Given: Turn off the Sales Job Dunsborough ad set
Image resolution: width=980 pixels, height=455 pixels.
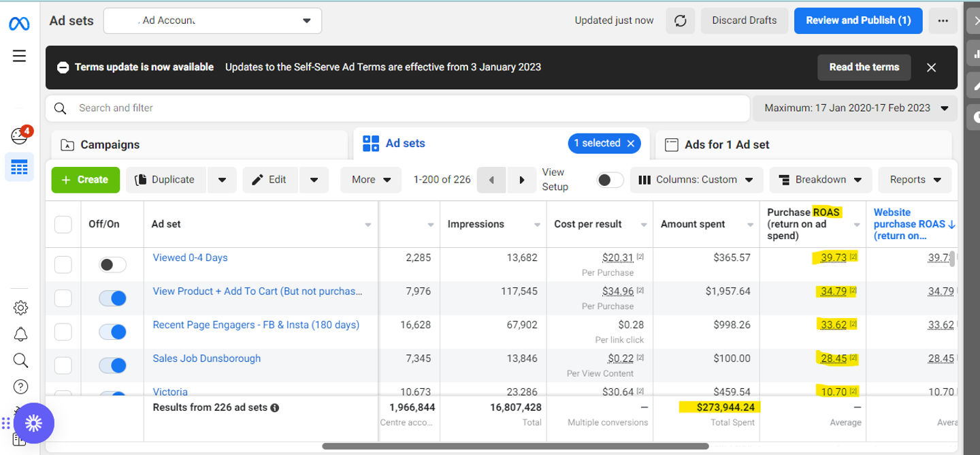Looking at the screenshot, I should click(112, 365).
